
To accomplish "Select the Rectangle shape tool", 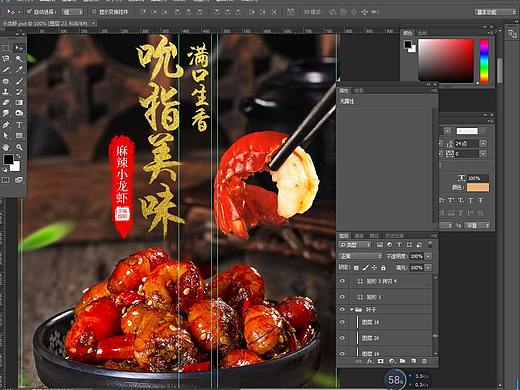I will [x=19, y=136].
